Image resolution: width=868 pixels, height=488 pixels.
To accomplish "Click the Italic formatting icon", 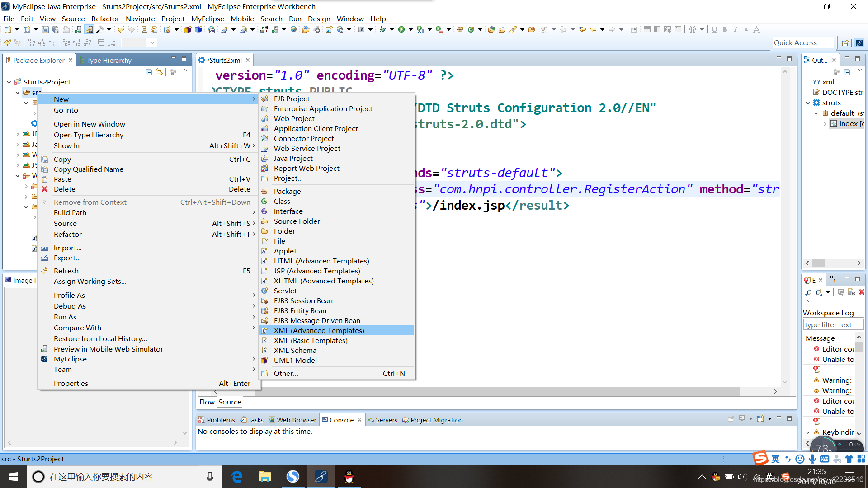I will coord(736,30).
